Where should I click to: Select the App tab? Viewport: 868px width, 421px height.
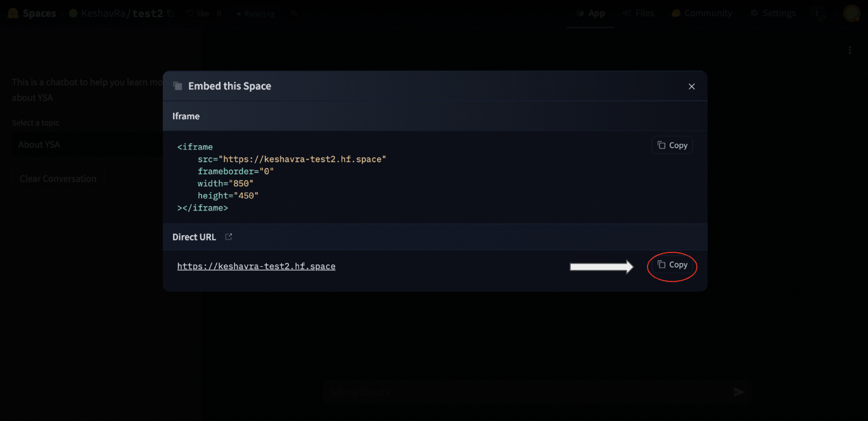pyautogui.click(x=590, y=13)
